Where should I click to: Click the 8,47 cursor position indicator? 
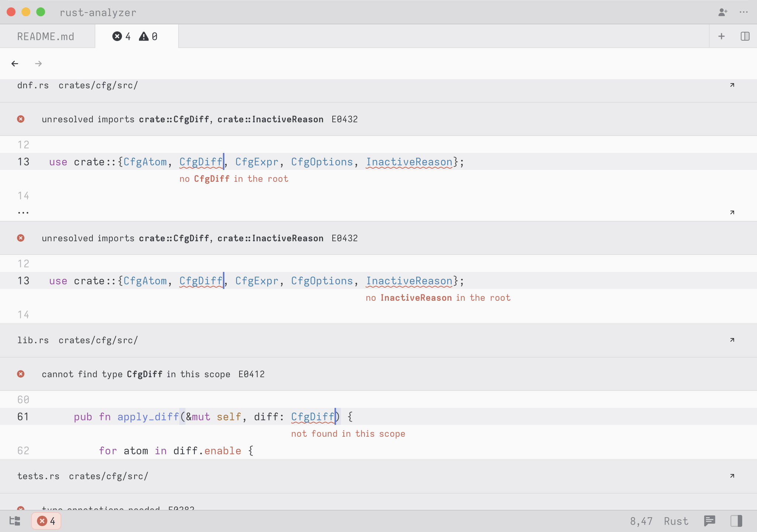click(641, 521)
